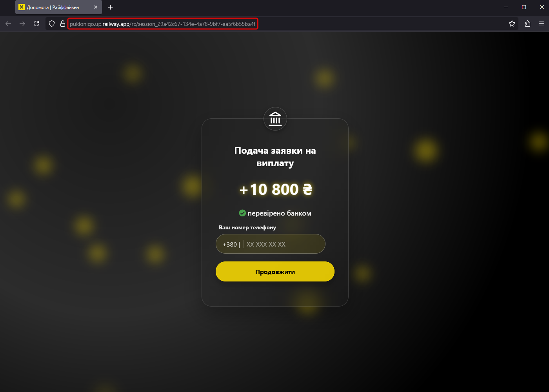
Task: Click the browser back arrow
Action: point(8,24)
